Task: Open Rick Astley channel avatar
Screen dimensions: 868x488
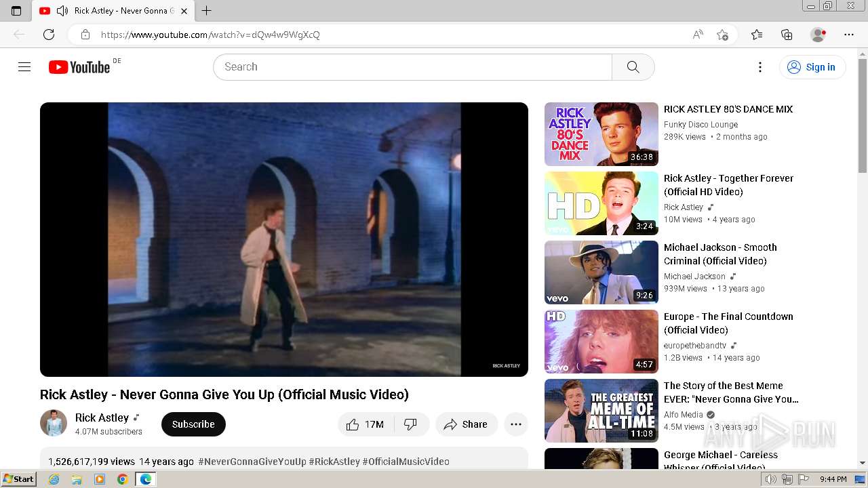Action: click(x=54, y=423)
